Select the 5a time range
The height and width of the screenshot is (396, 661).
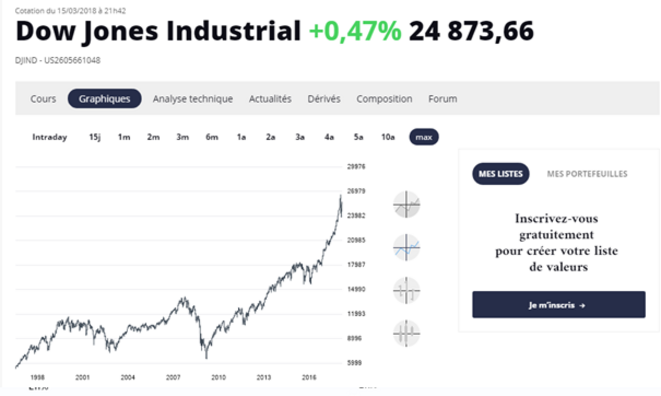(358, 137)
